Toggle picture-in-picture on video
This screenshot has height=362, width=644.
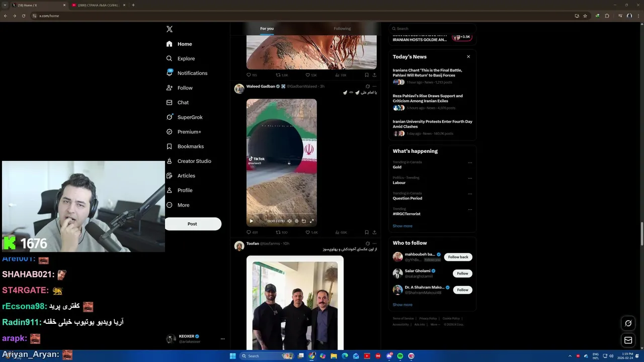click(303, 221)
